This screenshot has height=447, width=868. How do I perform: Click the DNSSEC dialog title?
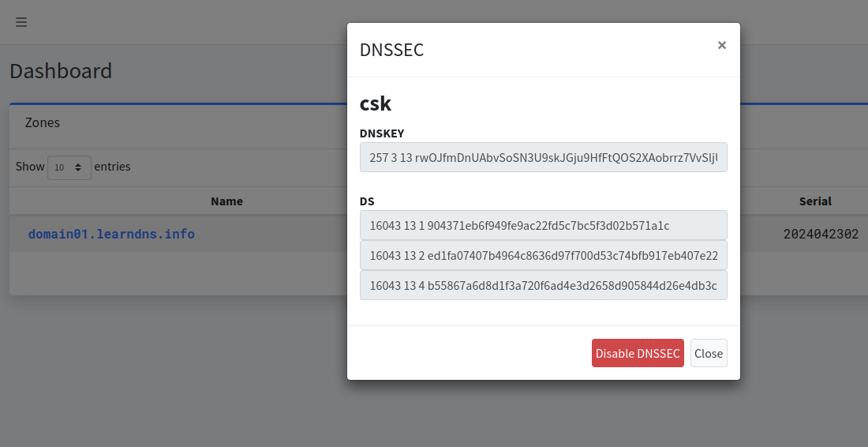(391, 49)
